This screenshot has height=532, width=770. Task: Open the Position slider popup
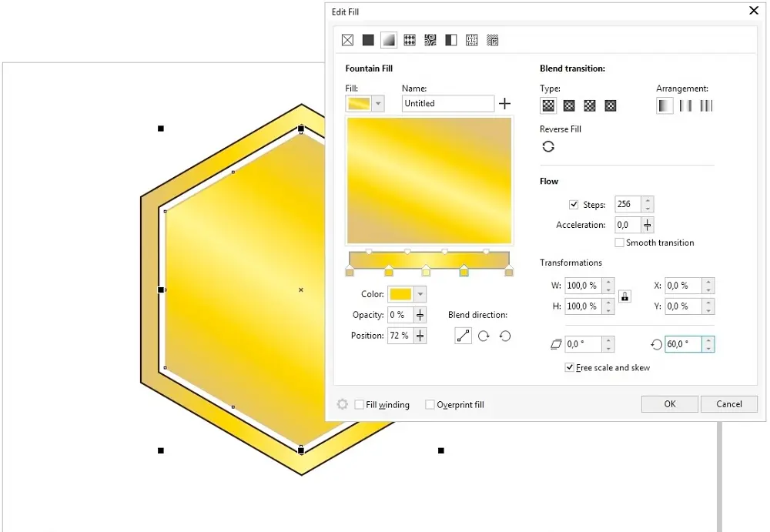(420, 336)
